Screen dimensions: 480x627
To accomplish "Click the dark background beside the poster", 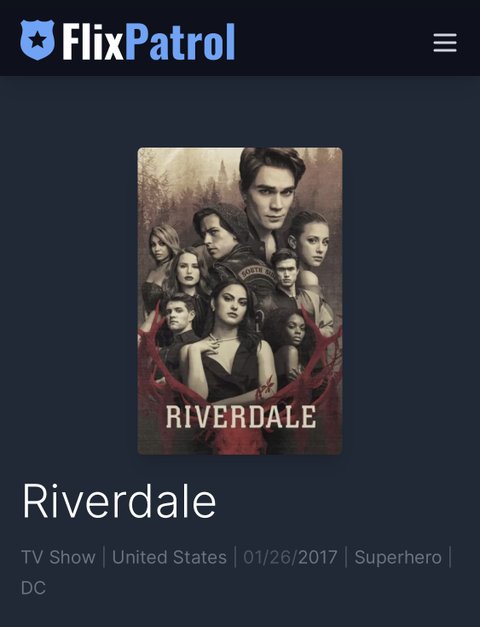I will 408,300.
